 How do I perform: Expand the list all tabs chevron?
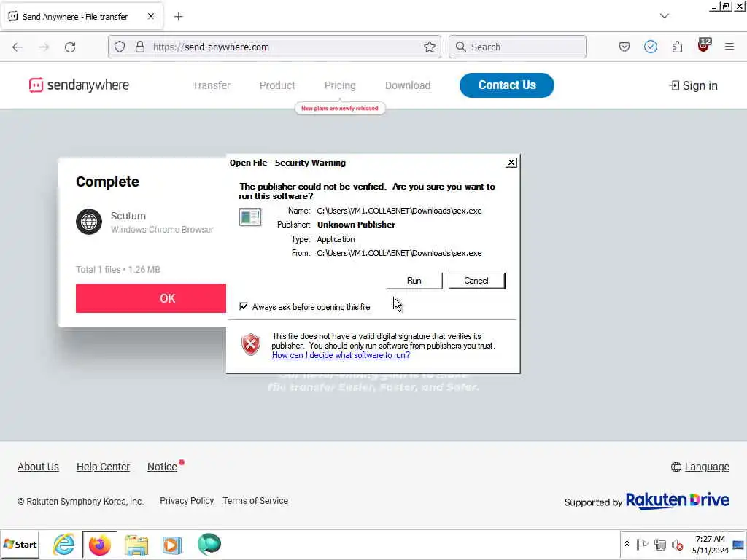(664, 16)
